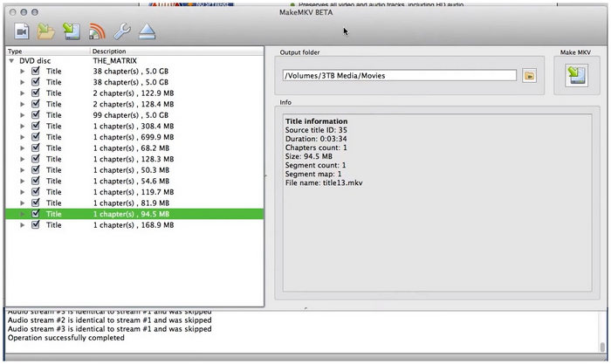Open Preferences with the wrench icon
The width and height of the screenshot is (611, 364).
click(x=122, y=32)
